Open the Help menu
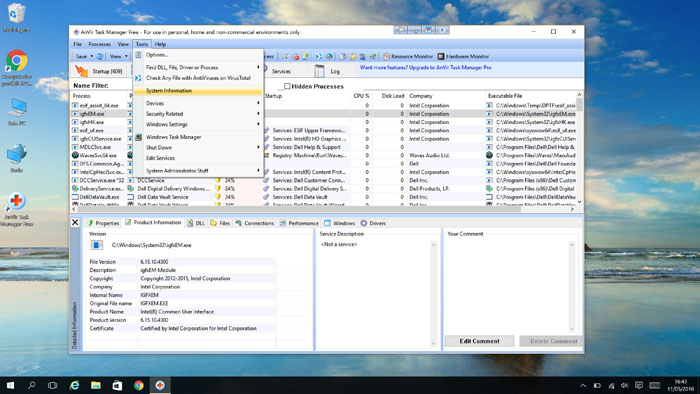 (160, 44)
